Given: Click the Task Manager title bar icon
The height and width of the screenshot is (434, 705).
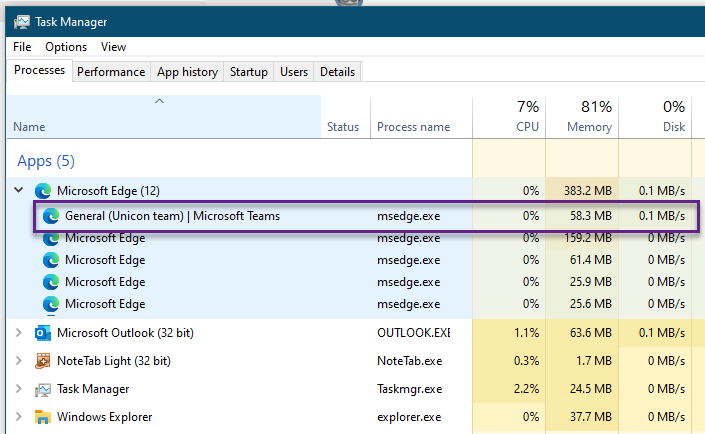Looking at the screenshot, I should (x=22, y=22).
